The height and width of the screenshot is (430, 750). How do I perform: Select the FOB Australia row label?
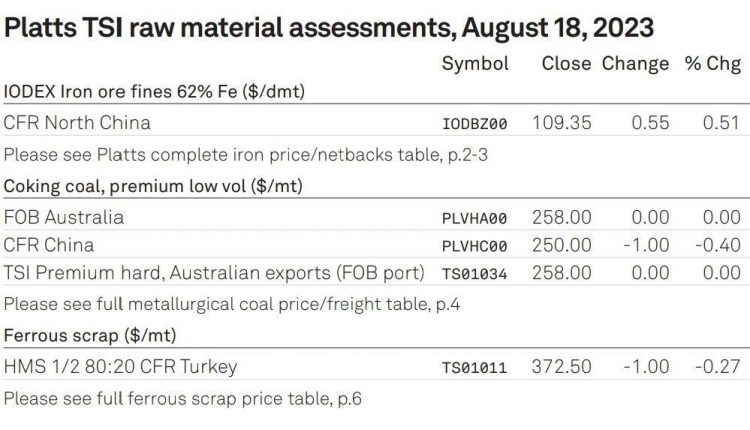click(x=64, y=218)
